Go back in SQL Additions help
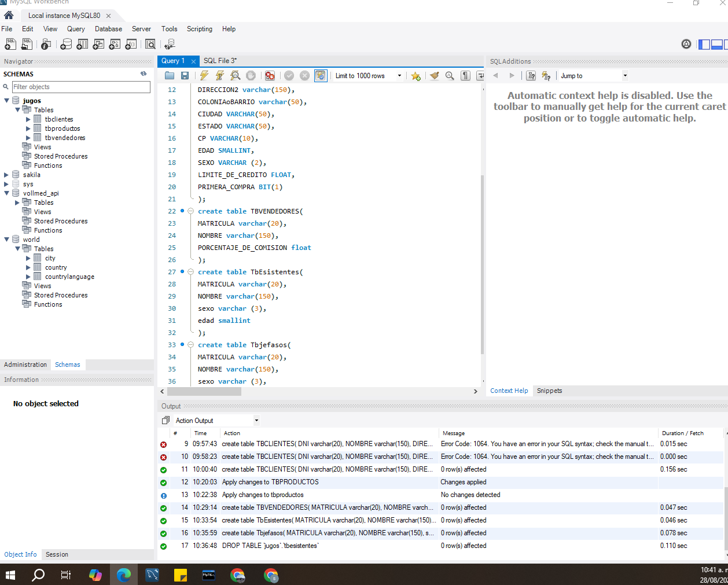Viewport: 728px width, 585px height. click(x=495, y=76)
